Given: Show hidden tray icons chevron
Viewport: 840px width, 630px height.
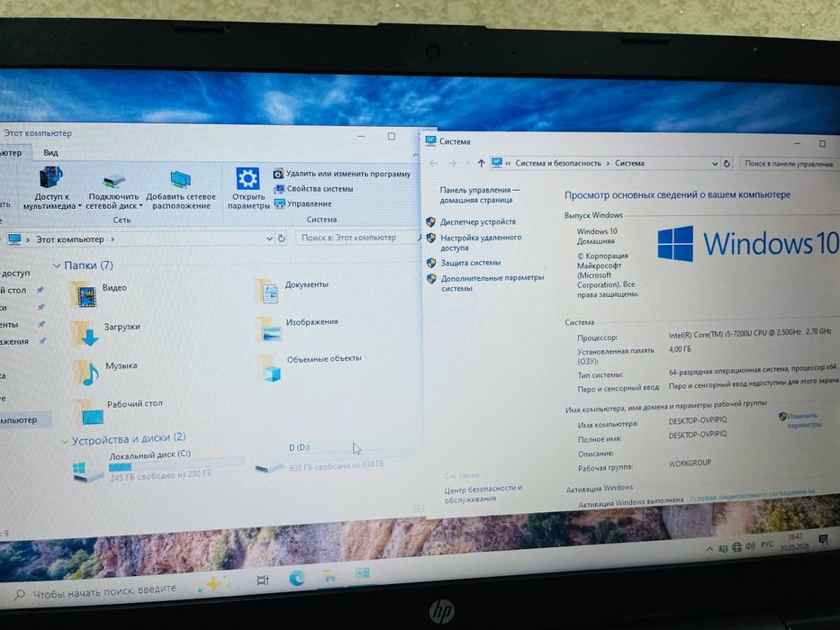Looking at the screenshot, I should 709,549.
